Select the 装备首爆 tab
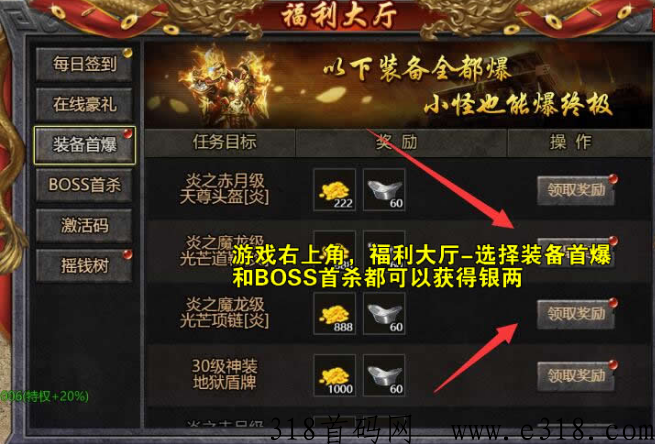The width and height of the screenshot is (655, 444). 84,145
